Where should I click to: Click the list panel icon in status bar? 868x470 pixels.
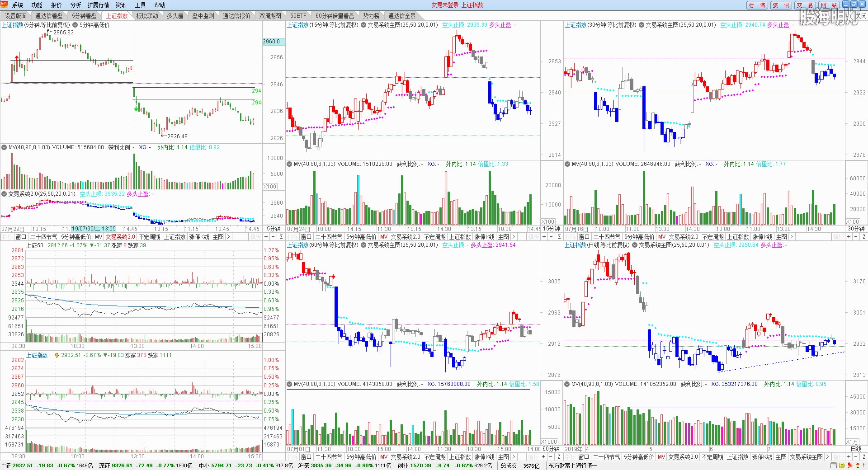(834, 465)
